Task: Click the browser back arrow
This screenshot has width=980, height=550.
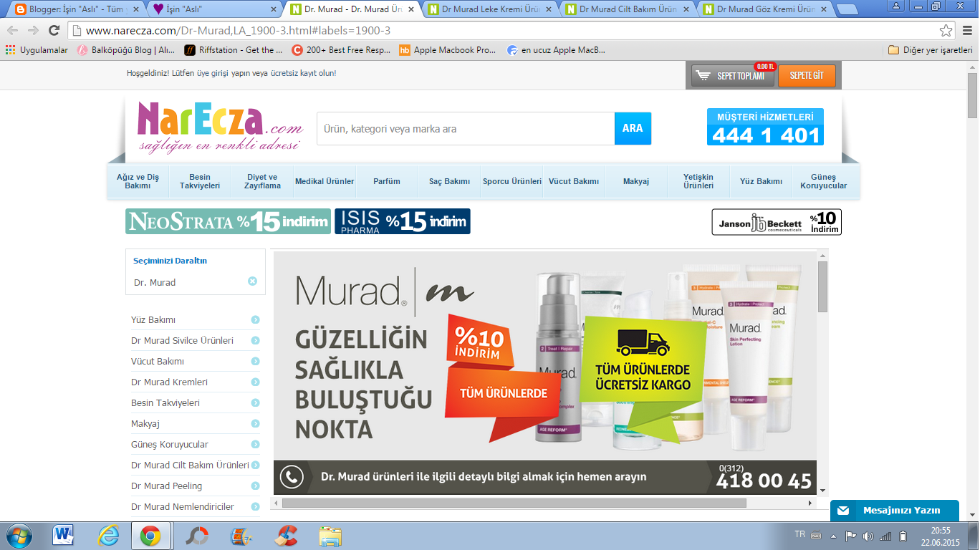Action: (x=13, y=31)
